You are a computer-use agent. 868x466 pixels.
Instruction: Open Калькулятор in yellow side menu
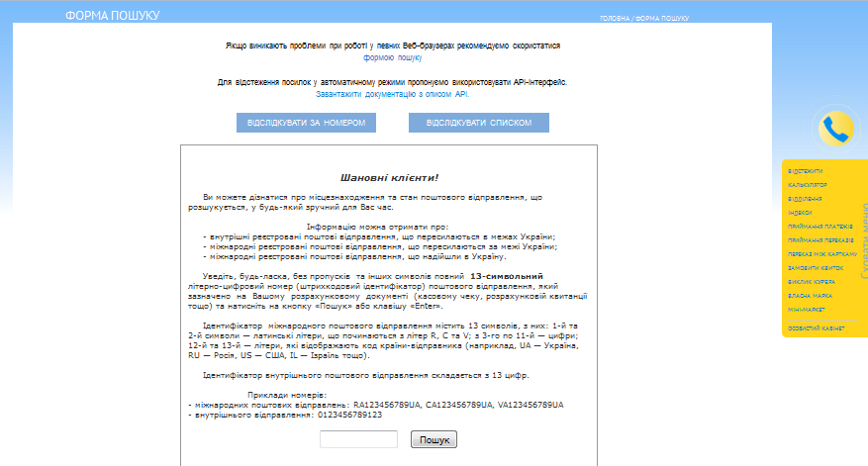click(x=807, y=185)
